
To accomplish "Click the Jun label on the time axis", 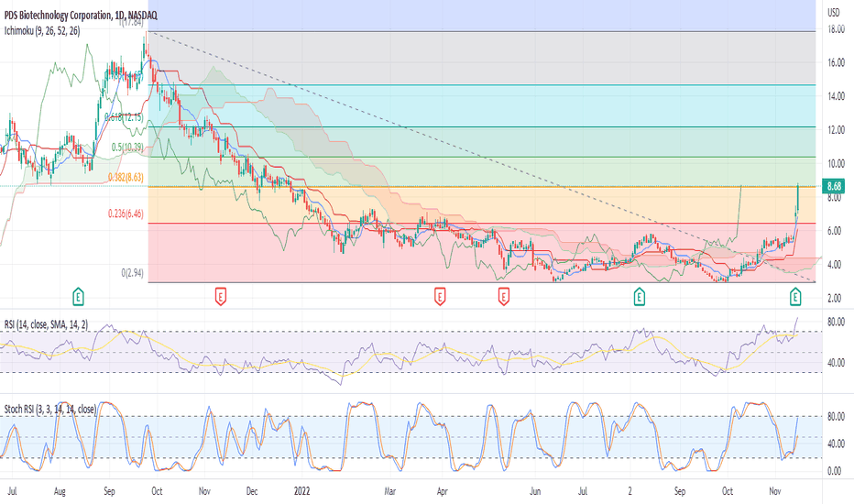I will click(x=535, y=491).
